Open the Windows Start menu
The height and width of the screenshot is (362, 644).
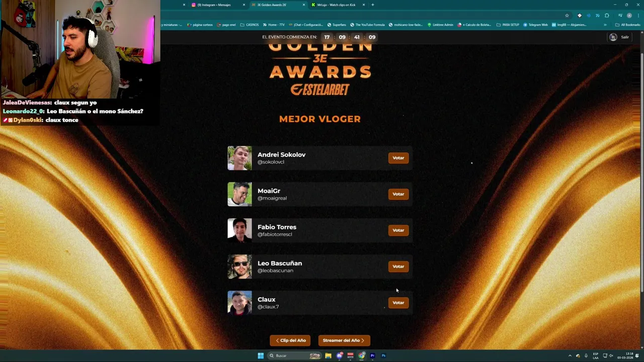click(x=261, y=355)
